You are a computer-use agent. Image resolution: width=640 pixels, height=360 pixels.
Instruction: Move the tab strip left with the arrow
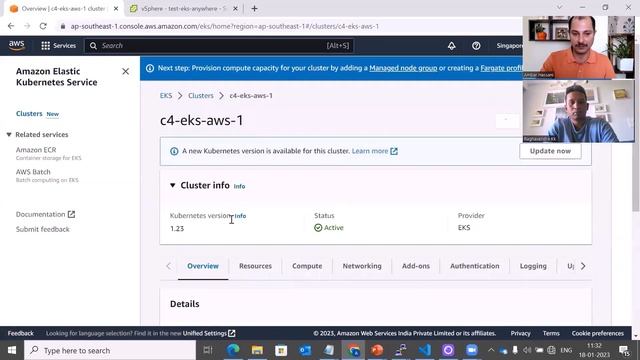pyautogui.click(x=169, y=266)
